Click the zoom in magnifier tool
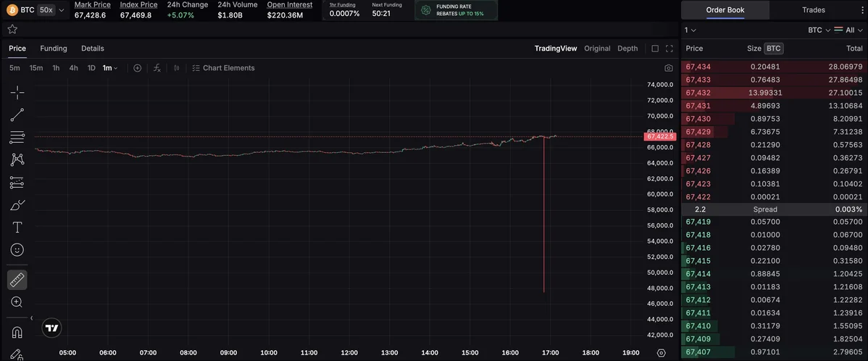 tap(17, 302)
